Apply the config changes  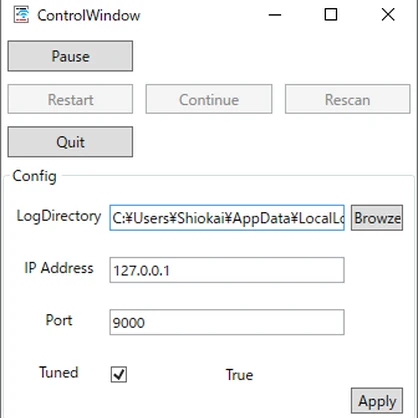(377, 401)
